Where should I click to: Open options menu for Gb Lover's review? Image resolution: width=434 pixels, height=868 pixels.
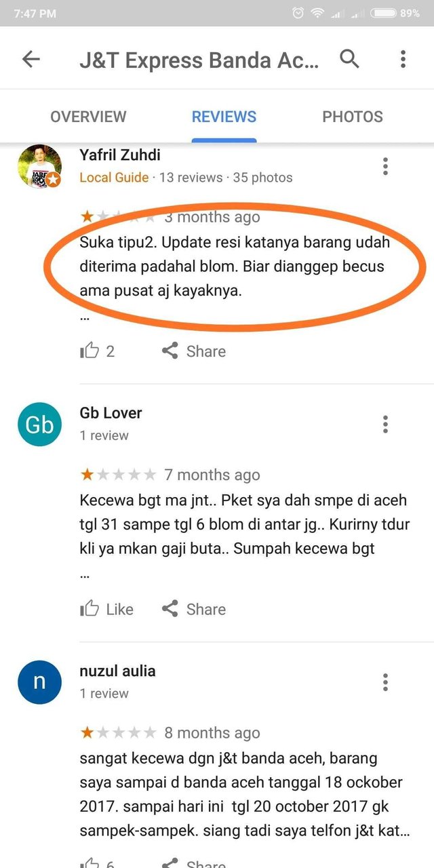coord(385,425)
